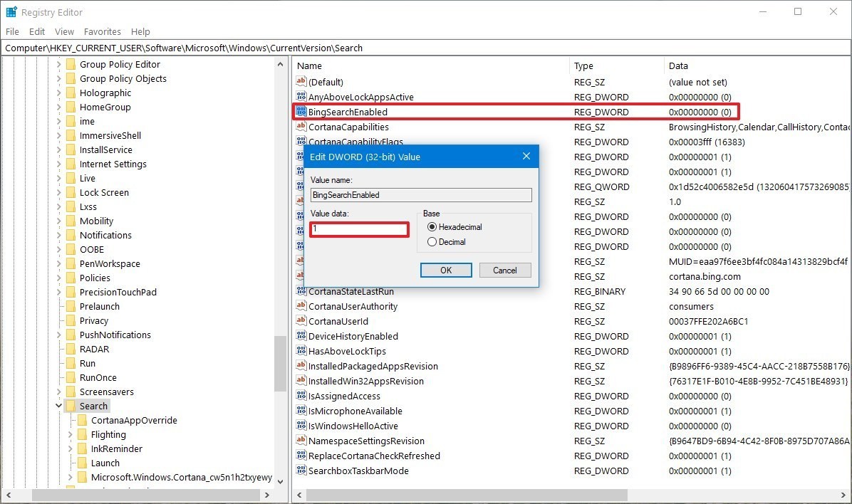Click the Value data input field
Image resolution: width=852 pixels, height=504 pixels.
[359, 229]
